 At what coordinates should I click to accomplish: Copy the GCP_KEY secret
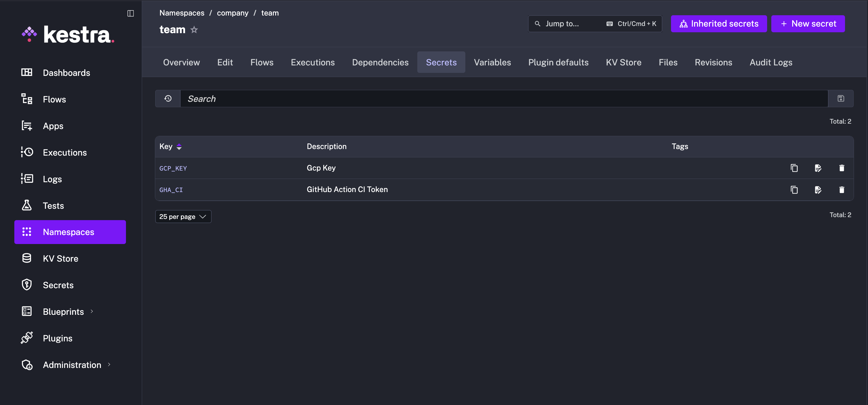794,168
